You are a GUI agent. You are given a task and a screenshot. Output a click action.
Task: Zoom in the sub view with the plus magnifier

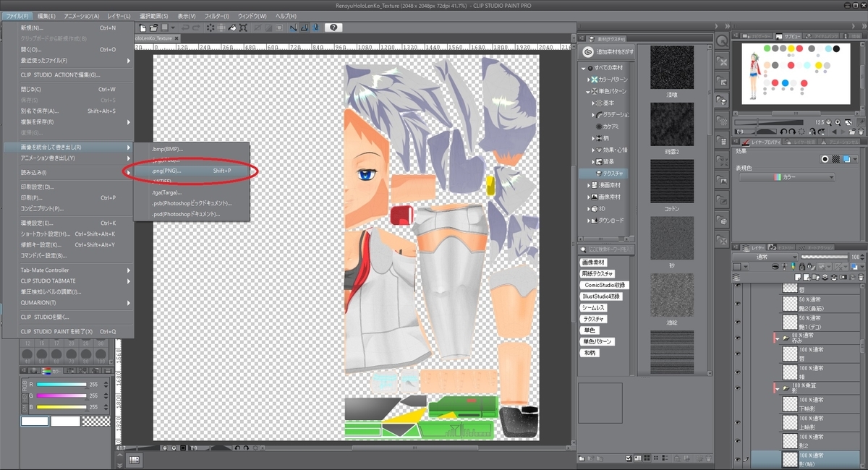838,122
